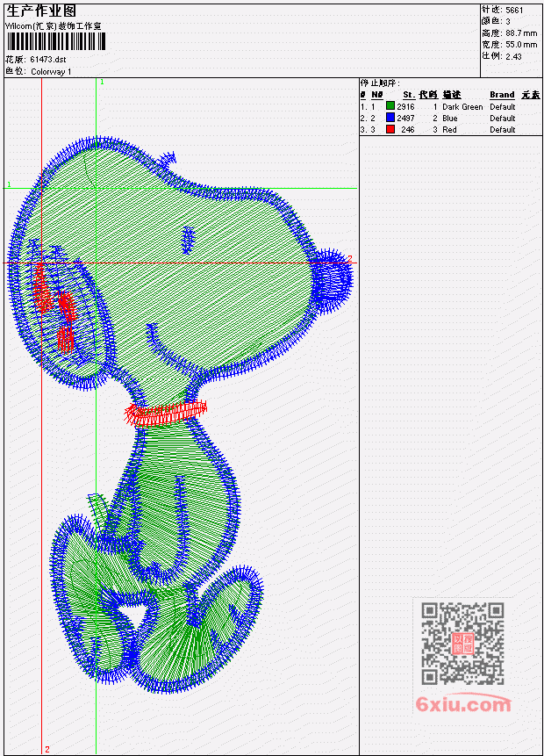Click the Snoopy embroidery design preview
This screenshot has height=756, width=544.
(x=179, y=414)
